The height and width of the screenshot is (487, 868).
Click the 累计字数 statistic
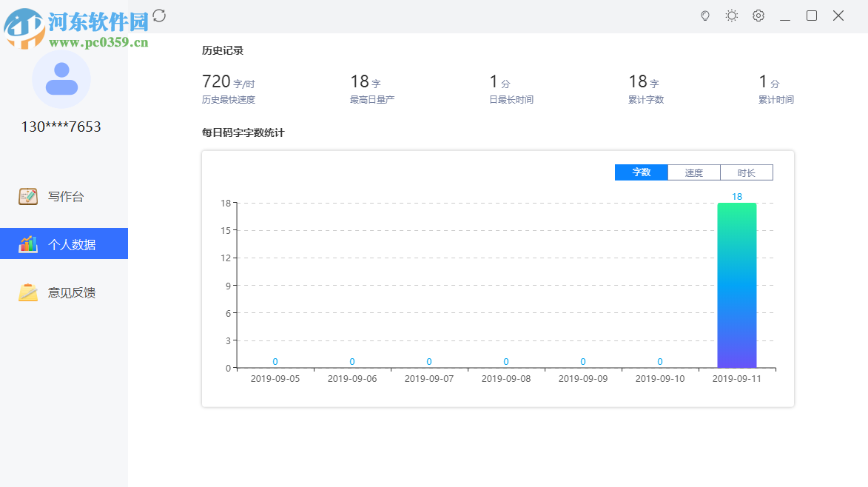[645, 88]
